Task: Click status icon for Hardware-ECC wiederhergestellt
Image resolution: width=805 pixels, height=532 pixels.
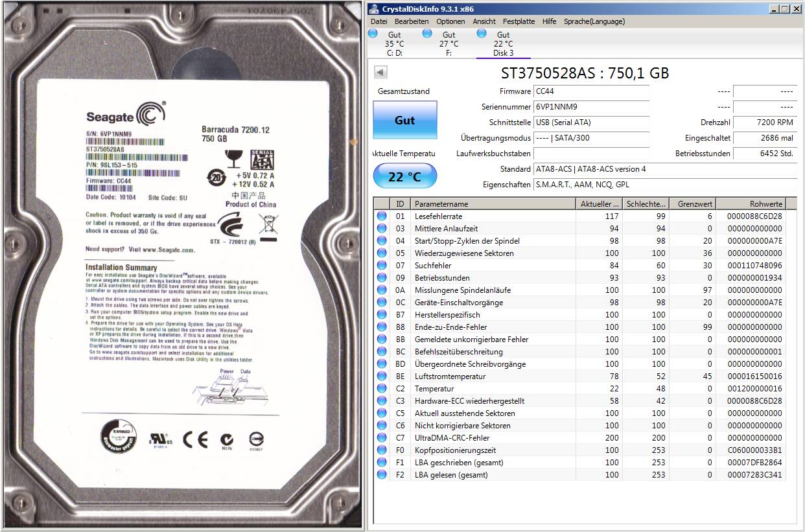Action: click(x=382, y=401)
